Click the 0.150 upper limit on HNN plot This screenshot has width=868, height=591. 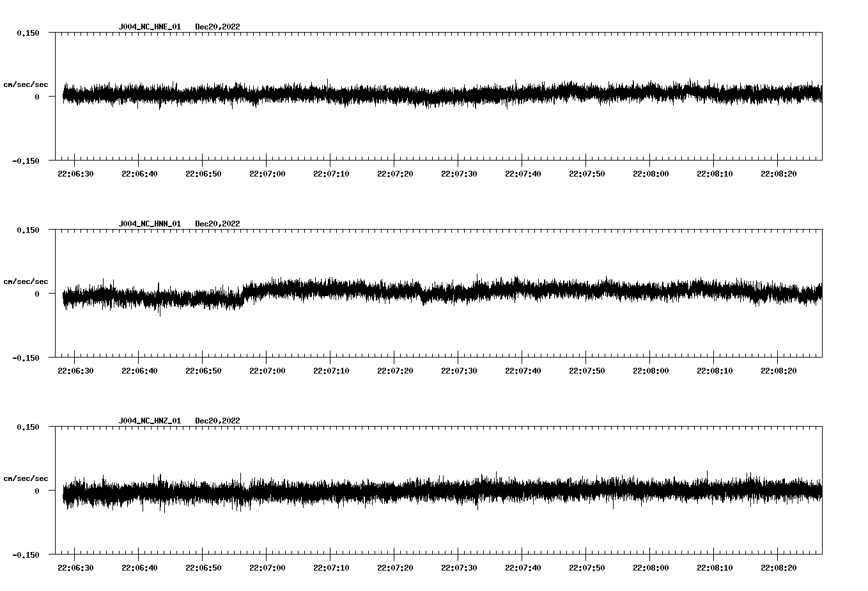tap(28, 230)
